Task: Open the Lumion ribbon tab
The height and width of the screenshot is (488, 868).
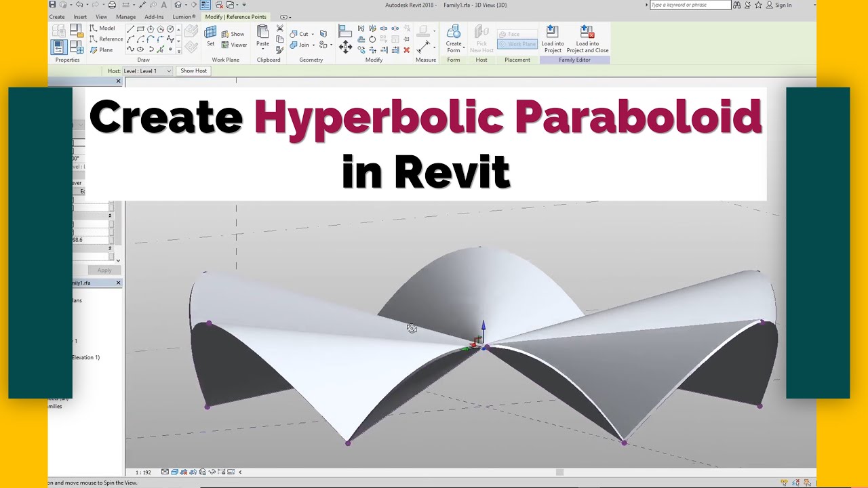Action: pyautogui.click(x=184, y=17)
